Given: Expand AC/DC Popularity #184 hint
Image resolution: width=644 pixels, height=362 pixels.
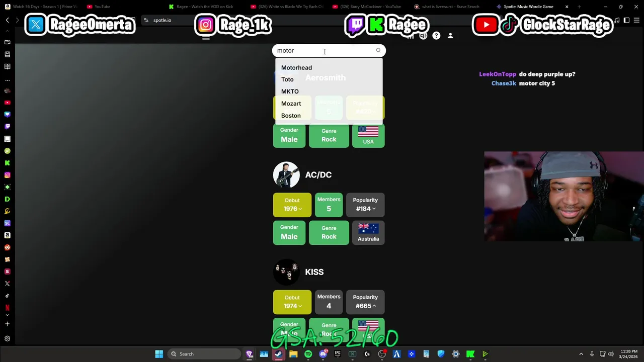Looking at the screenshot, I should point(374,209).
